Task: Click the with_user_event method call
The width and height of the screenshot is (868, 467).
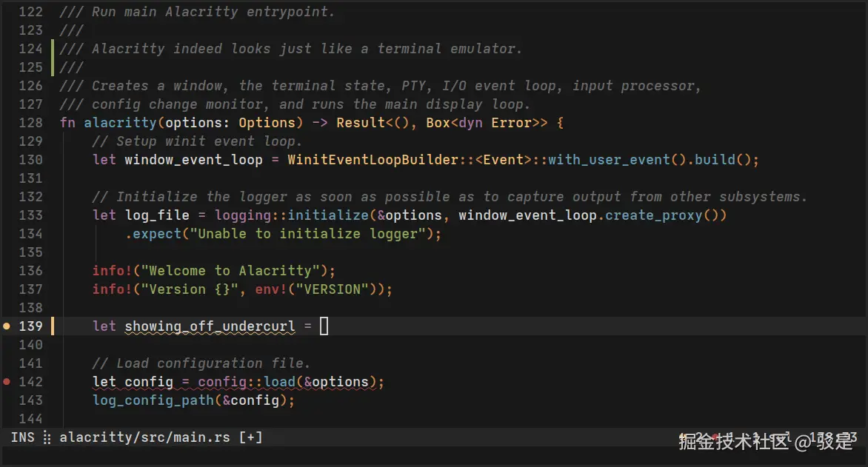Action: [x=609, y=160]
